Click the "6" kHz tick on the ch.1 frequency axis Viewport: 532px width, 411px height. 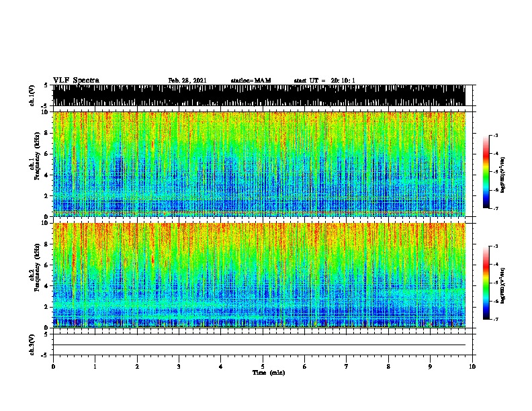[46, 154]
